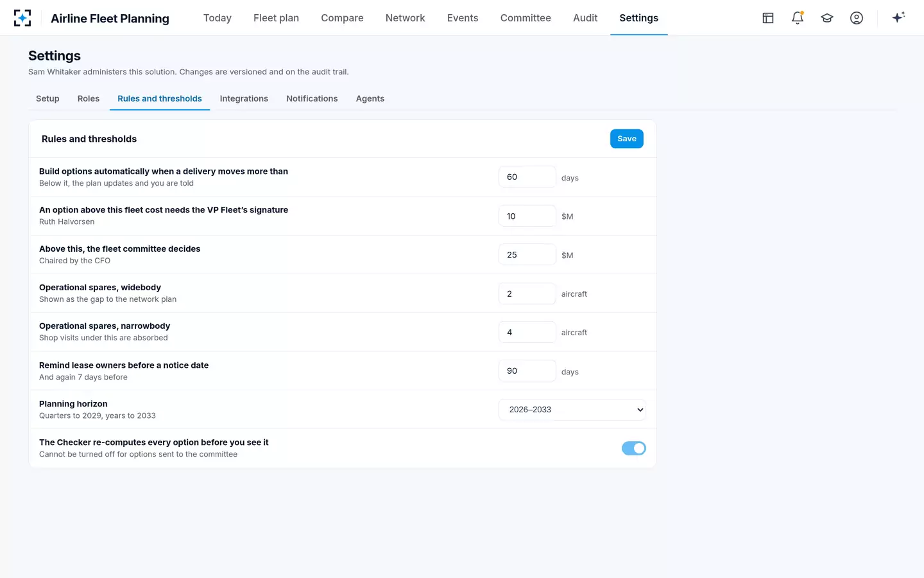Expand the Planning horizon dropdown
The width and height of the screenshot is (924, 578).
pos(572,410)
